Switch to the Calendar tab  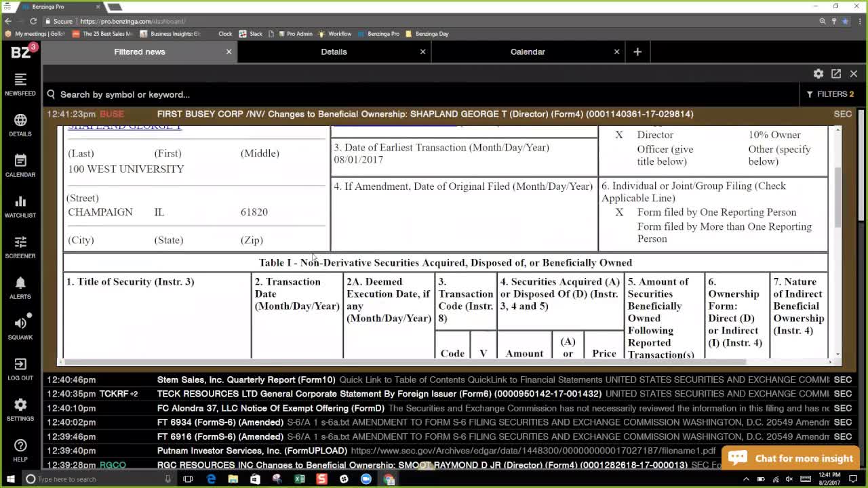pyautogui.click(x=528, y=52)
